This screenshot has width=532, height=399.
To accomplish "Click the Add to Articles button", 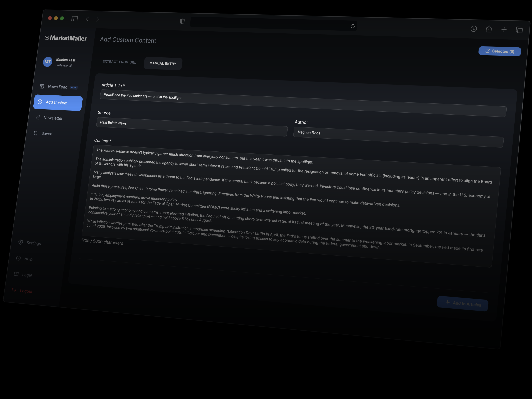I will click(462, 304).
